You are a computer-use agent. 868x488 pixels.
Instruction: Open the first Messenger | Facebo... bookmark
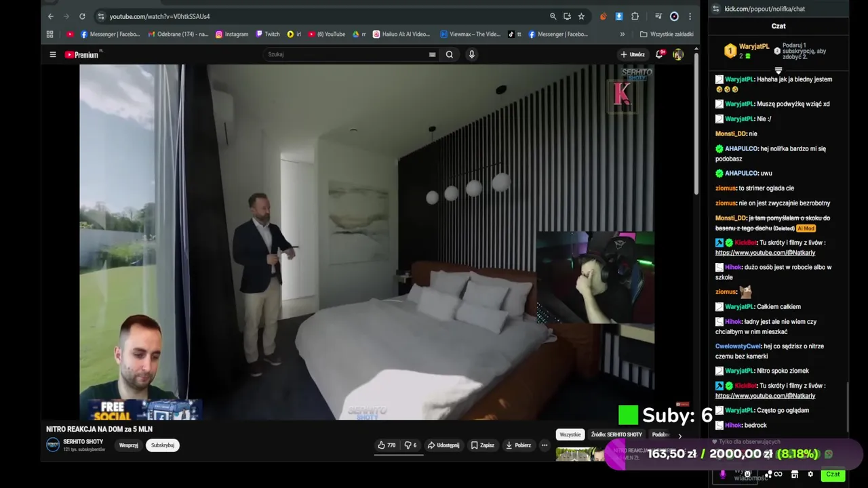[110, 34]
